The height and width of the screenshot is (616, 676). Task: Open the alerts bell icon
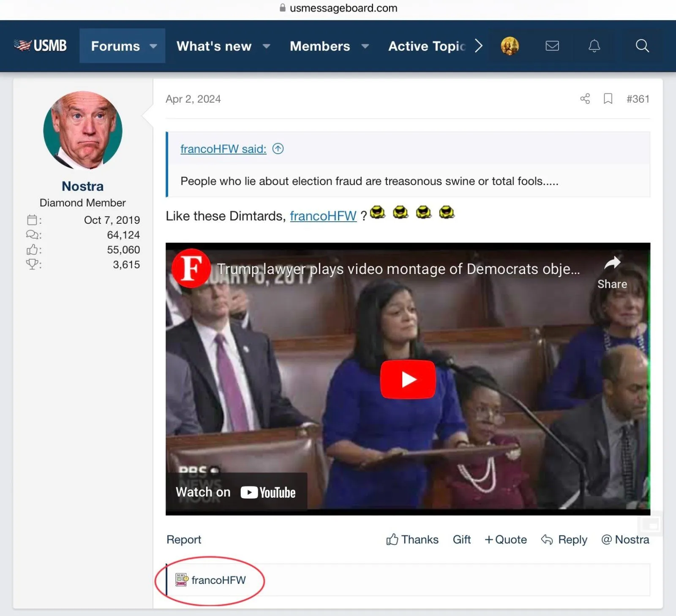(x=594, y=46)
